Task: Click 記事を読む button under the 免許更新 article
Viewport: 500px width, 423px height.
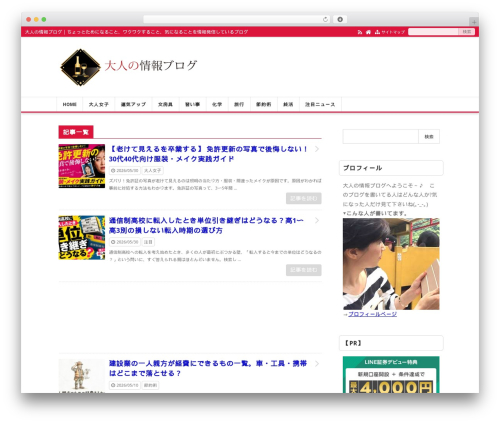Action: point(304,198)
